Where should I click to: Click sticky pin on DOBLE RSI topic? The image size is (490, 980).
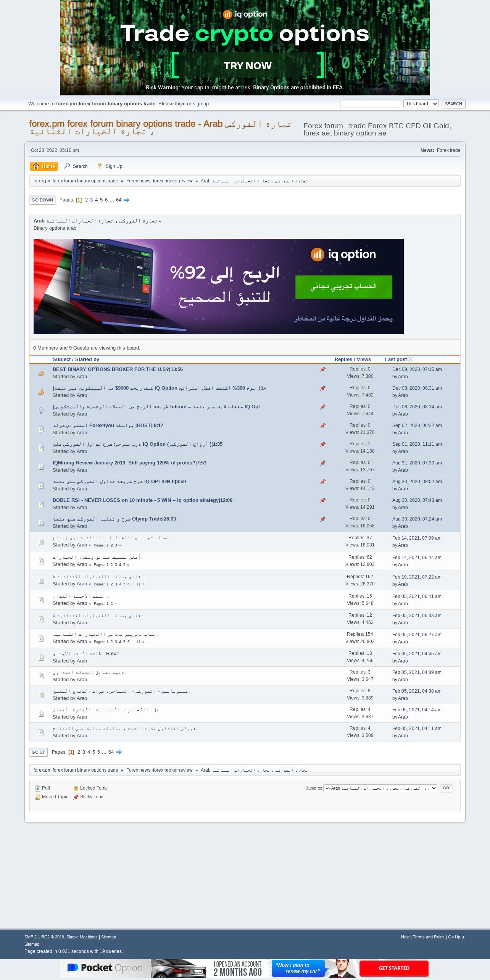[323, 500]
